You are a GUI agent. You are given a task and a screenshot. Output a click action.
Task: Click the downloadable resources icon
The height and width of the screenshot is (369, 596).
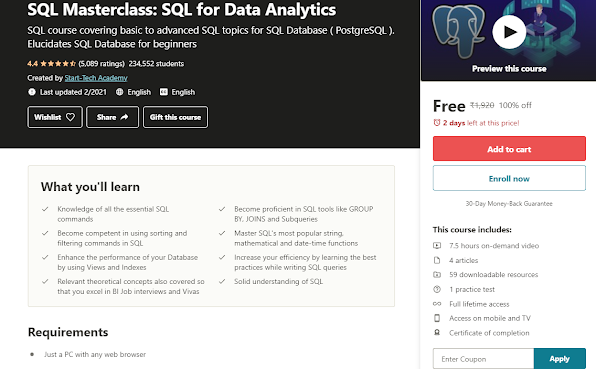(437, 274)
